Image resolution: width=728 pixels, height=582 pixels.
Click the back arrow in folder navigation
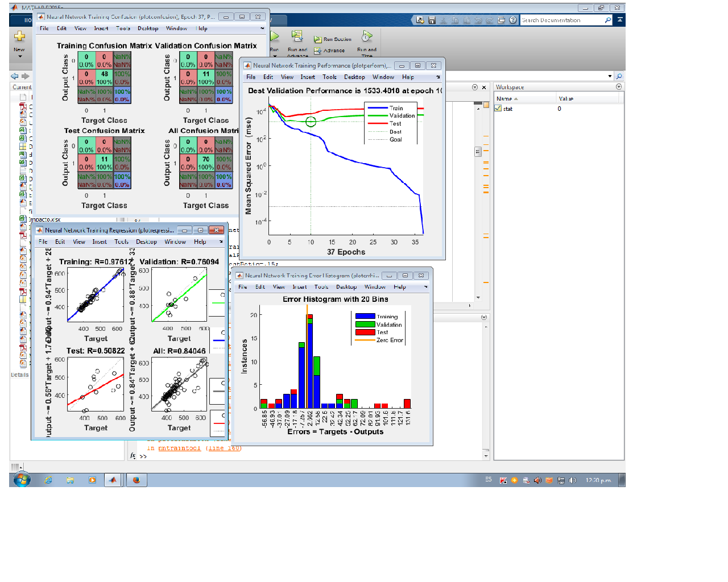[14, 76]
